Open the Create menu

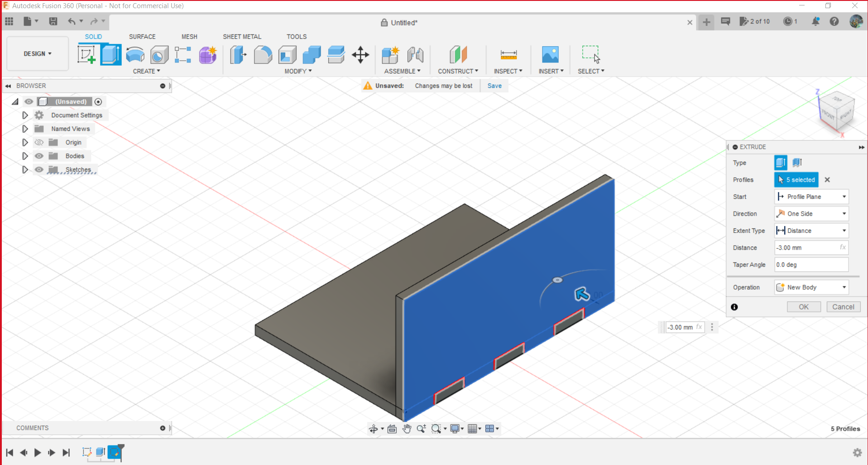tap(146, 71)
